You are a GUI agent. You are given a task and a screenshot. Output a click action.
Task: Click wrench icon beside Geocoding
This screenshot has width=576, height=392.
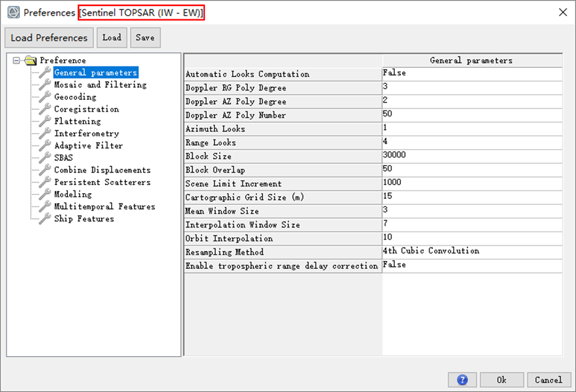[x=45, y=97]
